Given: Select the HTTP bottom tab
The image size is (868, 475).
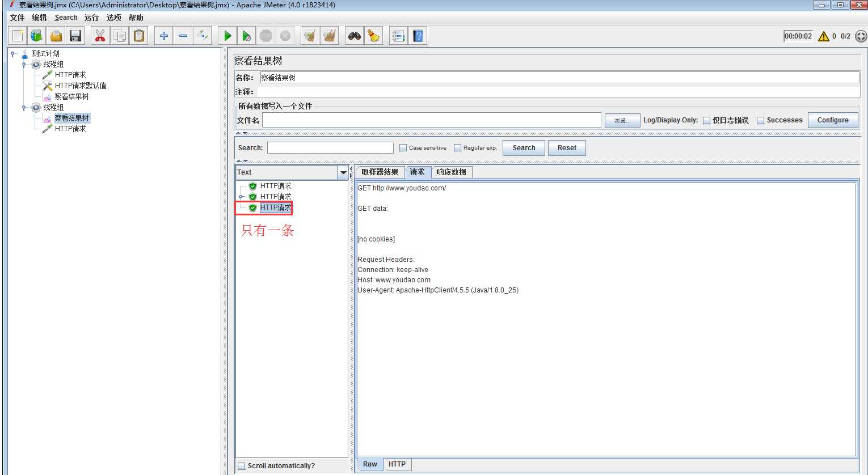Looking at the screenshot, I should point(397,464).
